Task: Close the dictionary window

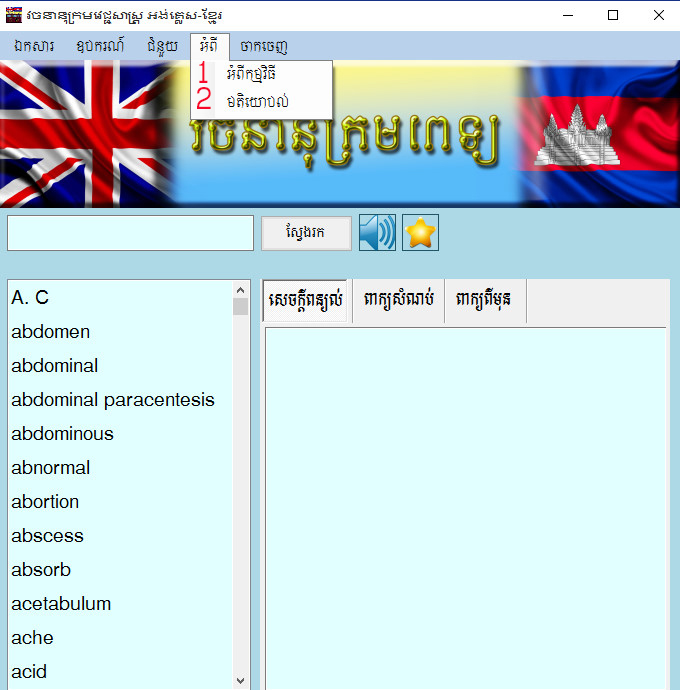Action: pos(658,15)
